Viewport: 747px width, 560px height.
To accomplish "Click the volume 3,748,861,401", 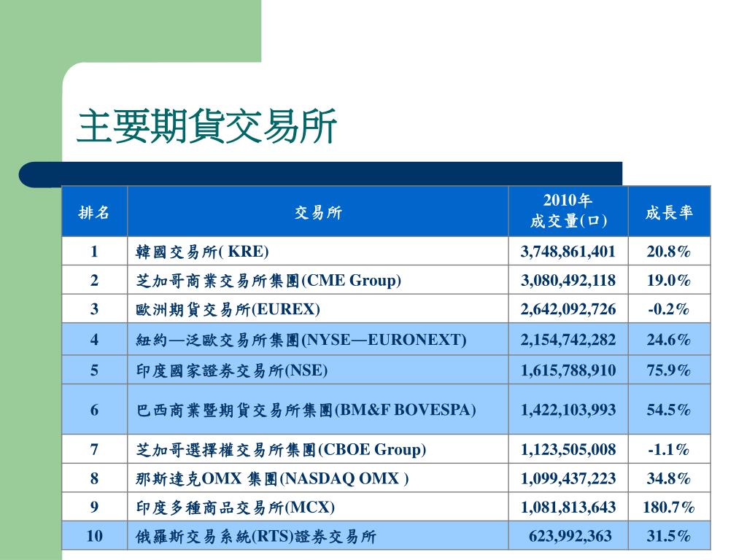I will (568, 251).
